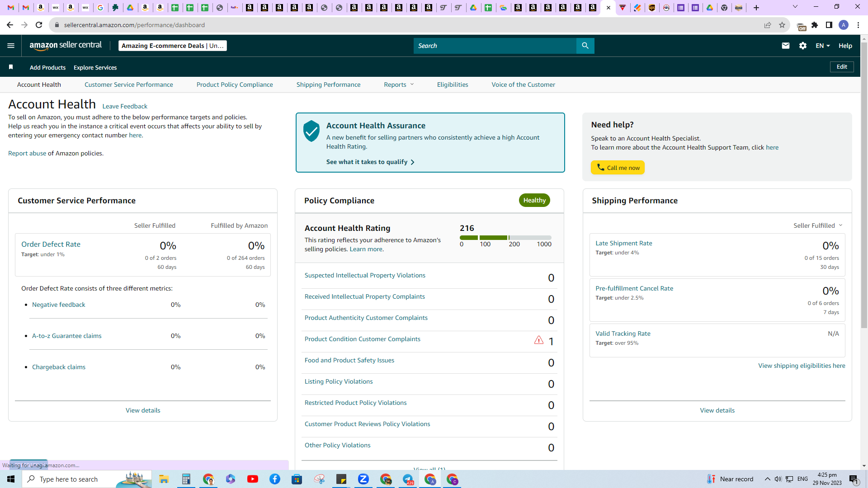
Task: Open the Chrome profile avatar A
Action: coord(844,25)
